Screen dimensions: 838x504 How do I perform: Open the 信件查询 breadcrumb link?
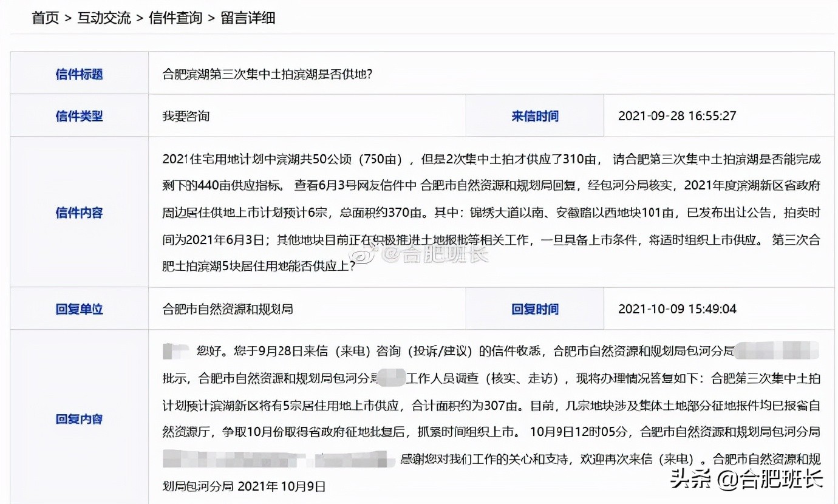click(x=175, y=18)
